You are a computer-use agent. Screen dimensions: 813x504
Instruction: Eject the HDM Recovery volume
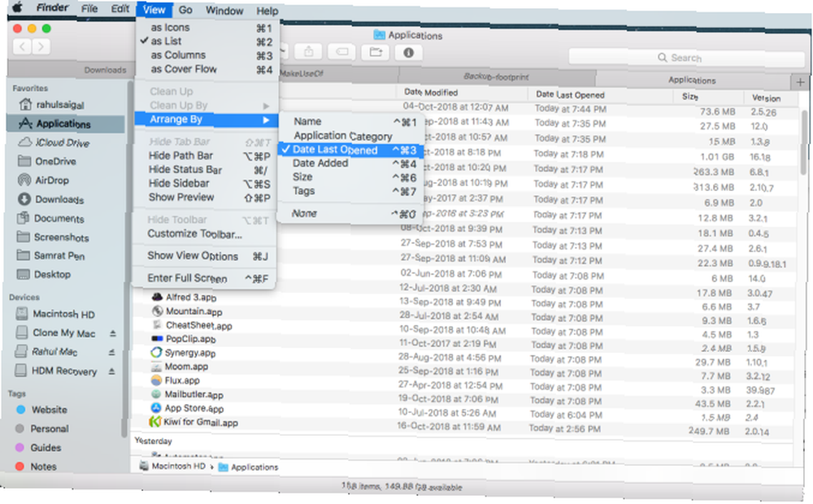111,371
